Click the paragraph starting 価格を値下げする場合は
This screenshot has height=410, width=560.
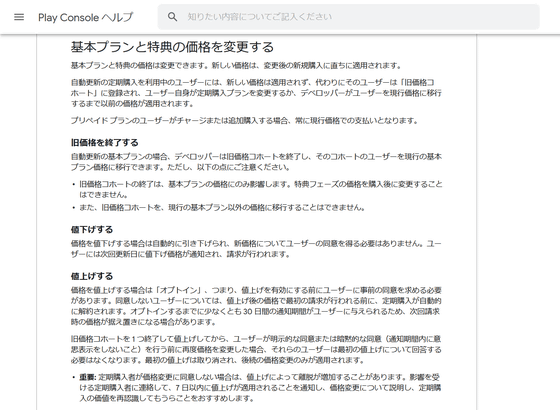(x=256, y=249)
